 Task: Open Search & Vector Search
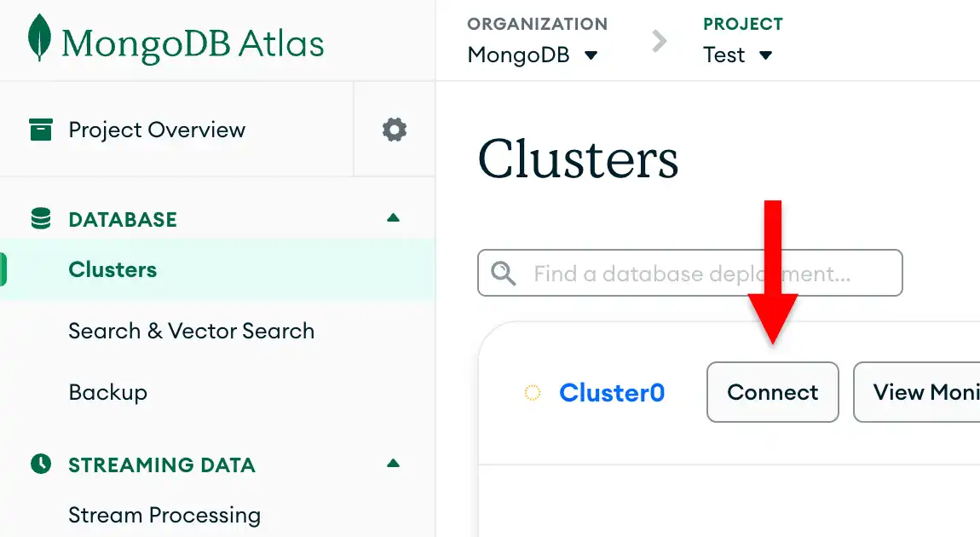pos(191,331)
